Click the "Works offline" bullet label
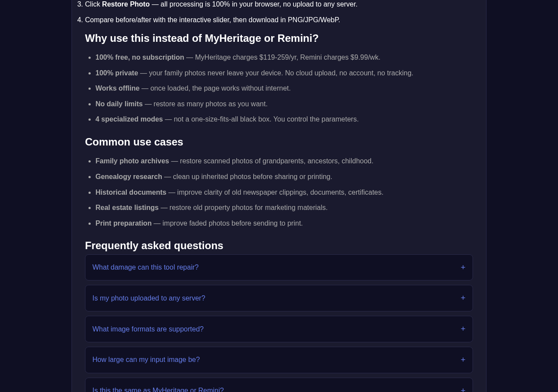 [118, 88]
